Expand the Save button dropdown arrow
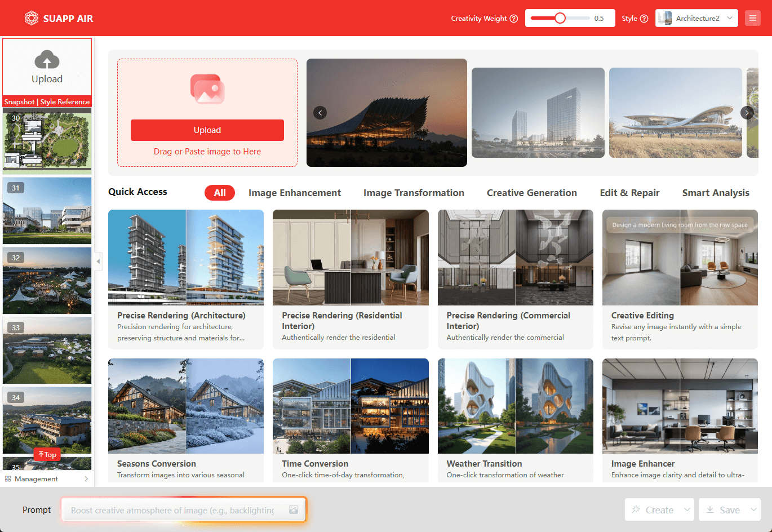Screen dimensions: 772x532 coord(753,509)
